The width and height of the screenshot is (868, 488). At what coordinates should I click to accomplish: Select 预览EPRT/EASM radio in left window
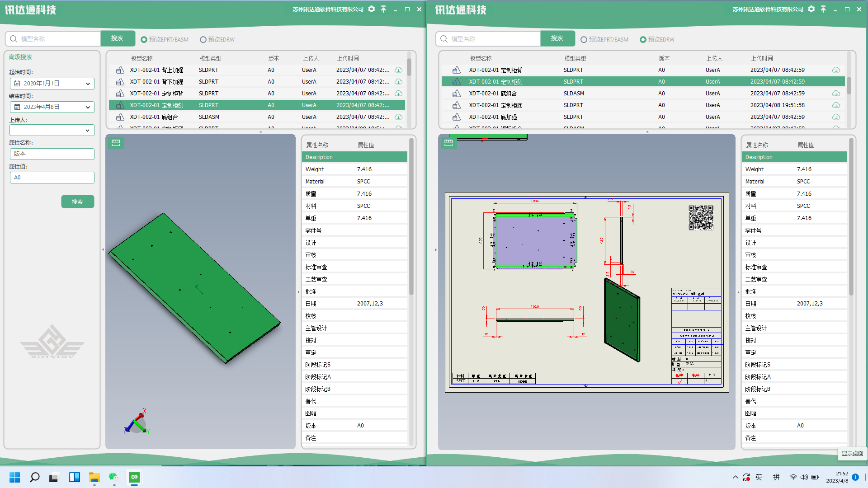[x=144, y=40]
